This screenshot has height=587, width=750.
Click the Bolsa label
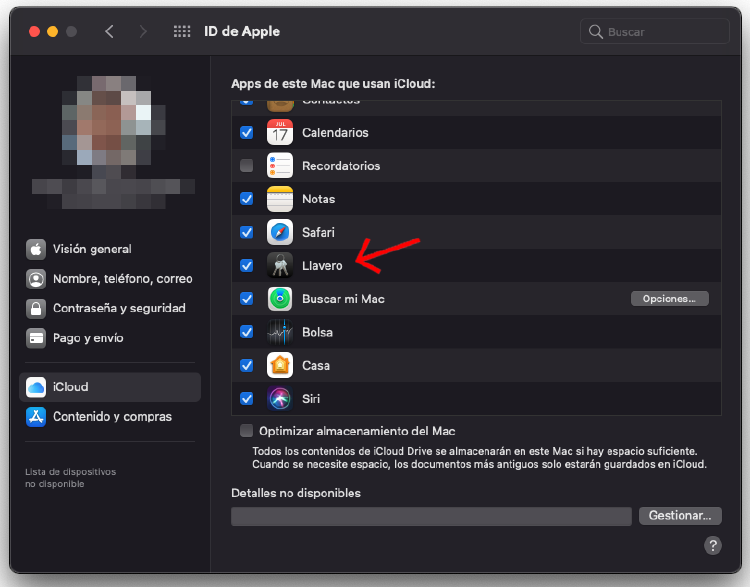click(x=317, y=332)
